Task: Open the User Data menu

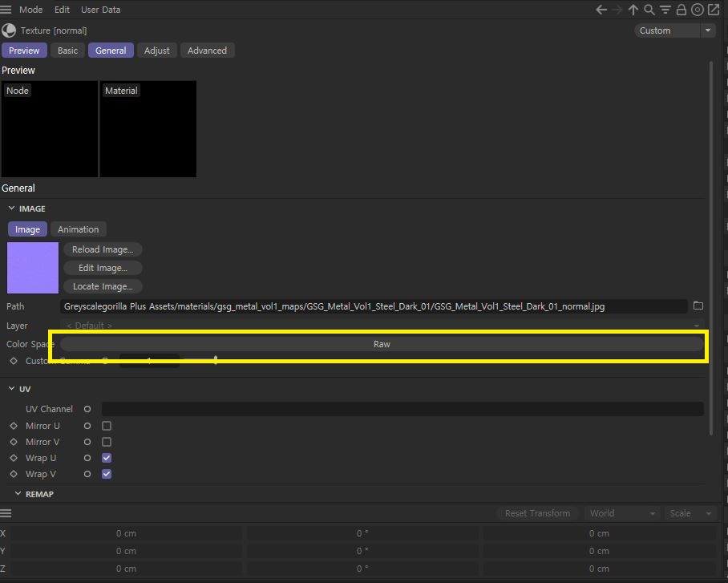Action: click(101, 10)
